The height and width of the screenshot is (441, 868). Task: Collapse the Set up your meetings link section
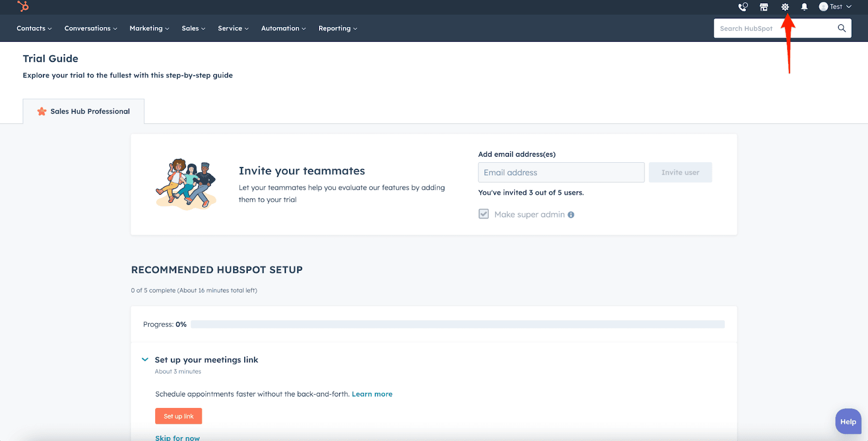[145, 360]
